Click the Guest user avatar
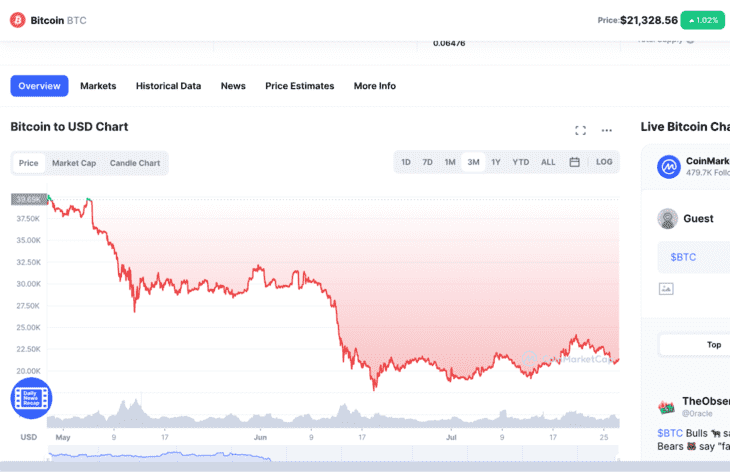 (668, 218)
